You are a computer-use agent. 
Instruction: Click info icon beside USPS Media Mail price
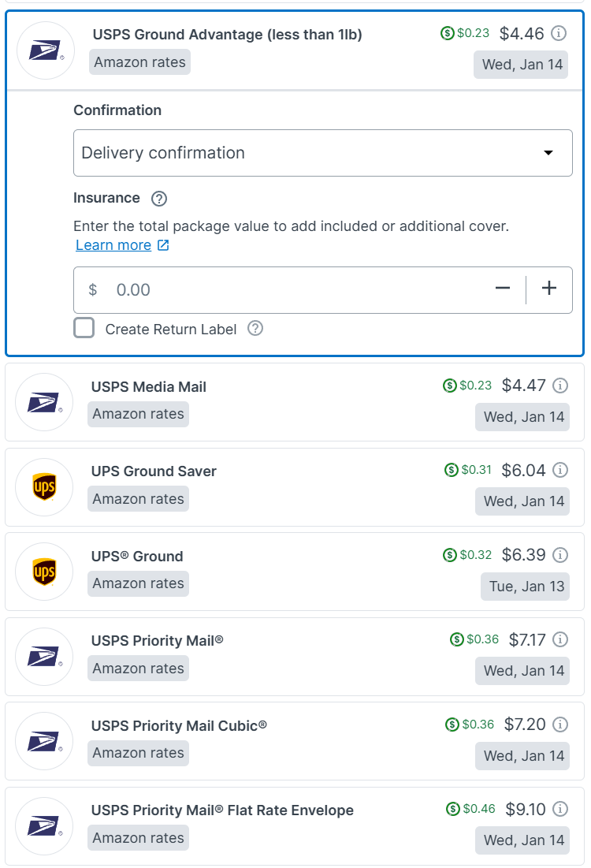coord(560,386)
